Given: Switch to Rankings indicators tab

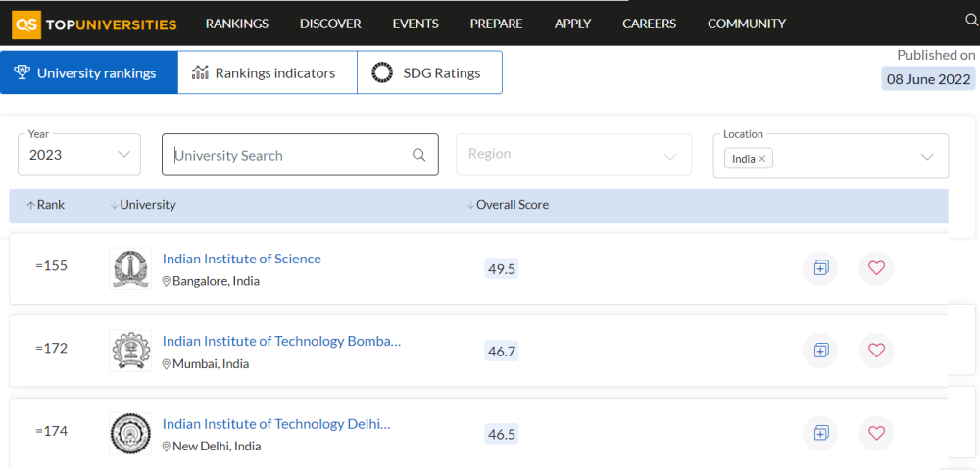Looking at the screenshot, I should 268,72.
